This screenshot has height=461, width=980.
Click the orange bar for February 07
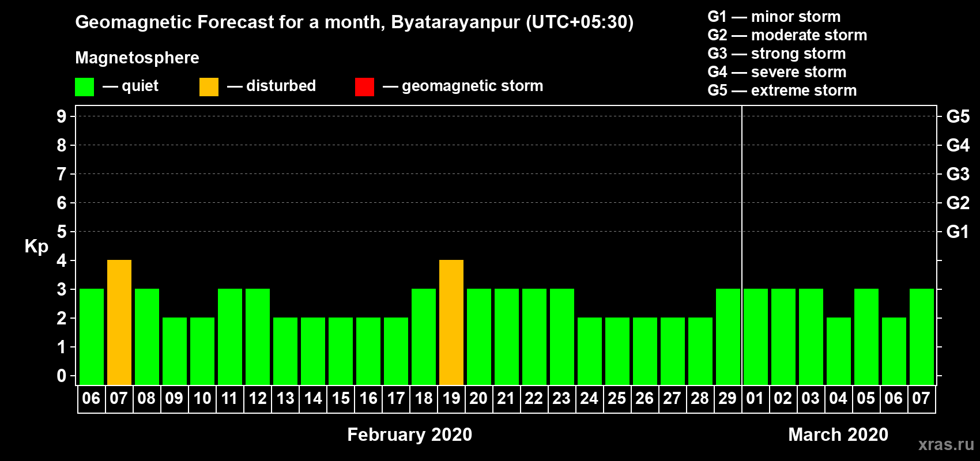pyautogui.click(x=119, y=323)
